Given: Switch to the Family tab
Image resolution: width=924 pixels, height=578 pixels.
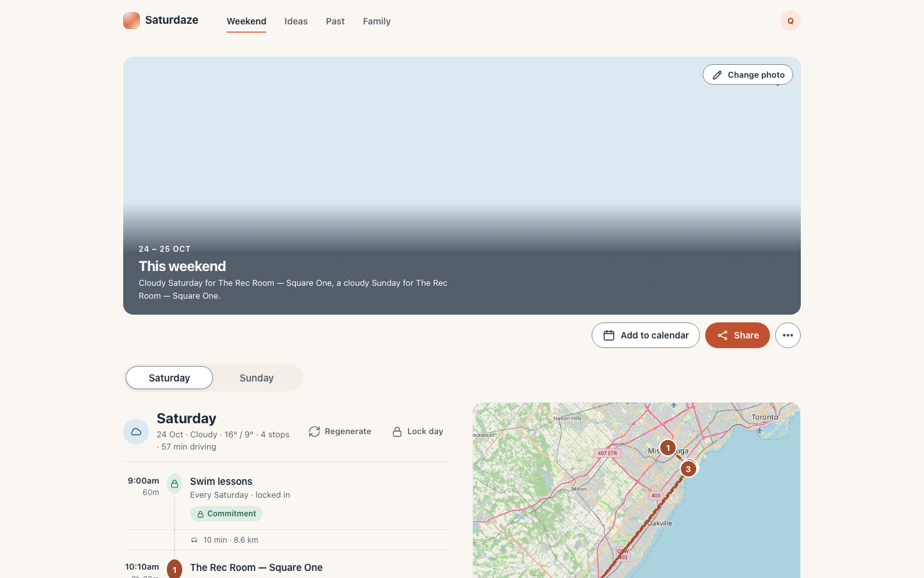Looking at the screenshot, I should 377,21.
